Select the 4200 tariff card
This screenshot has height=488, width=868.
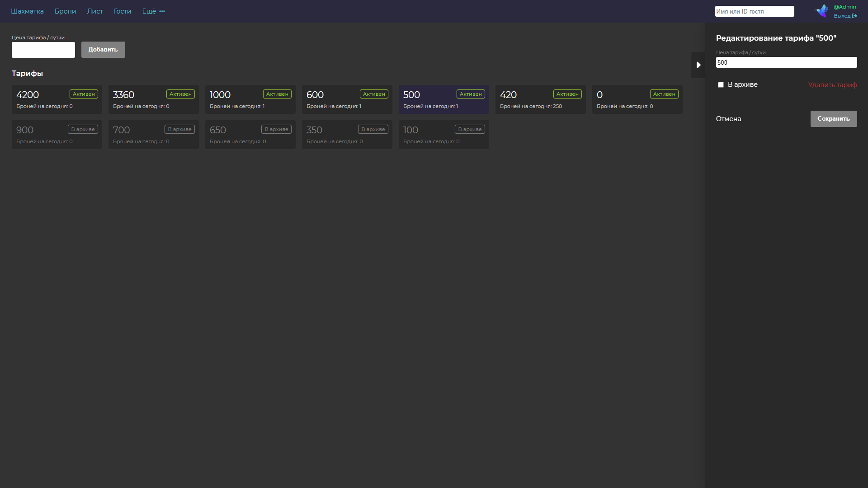click(57, 99)
